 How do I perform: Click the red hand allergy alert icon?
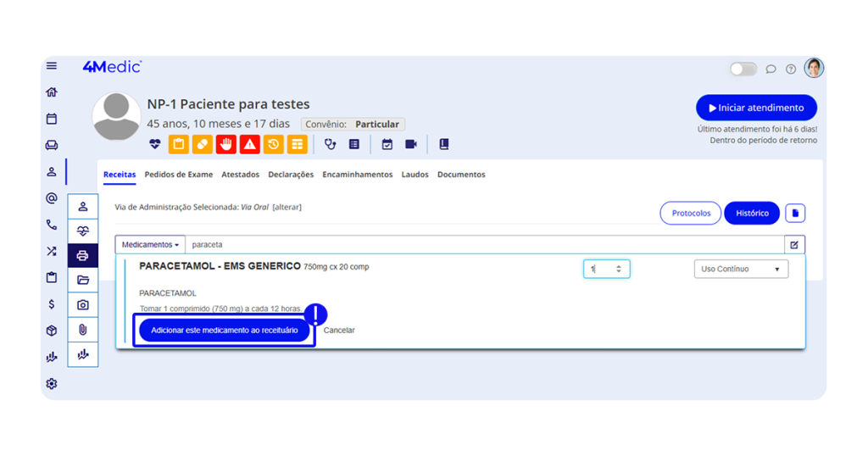pyautogui.click(x=225, y=145)
